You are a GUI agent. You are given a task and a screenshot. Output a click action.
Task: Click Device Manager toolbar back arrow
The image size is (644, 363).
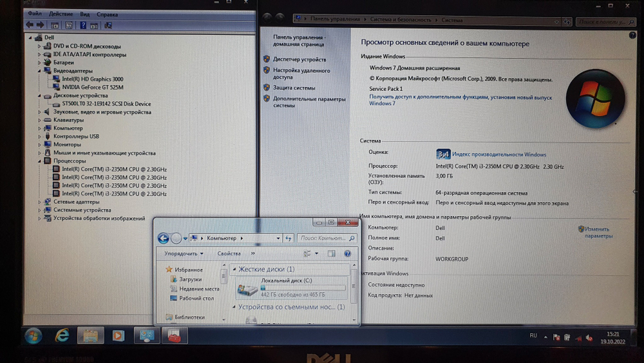(30, 25)
